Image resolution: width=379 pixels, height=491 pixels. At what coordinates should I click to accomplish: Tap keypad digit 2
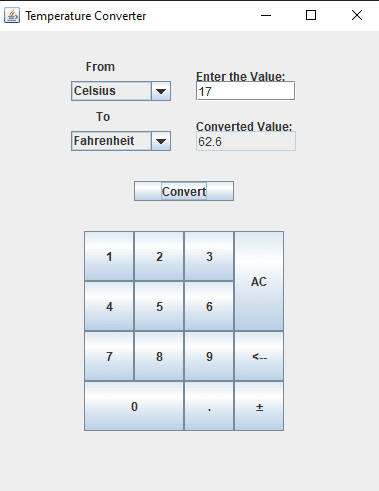click(x=159, y=256)
